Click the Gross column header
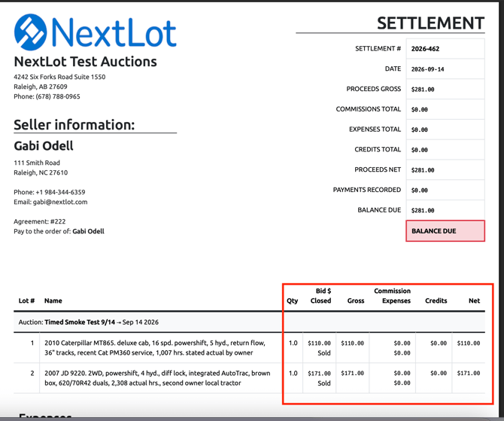Viewport: 504px width, 421px height. 356,300
